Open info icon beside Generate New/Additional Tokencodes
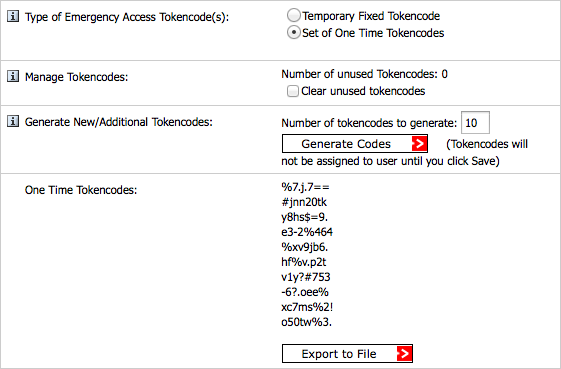This screenshot has height=369, width=561. [x=13, y=122]
